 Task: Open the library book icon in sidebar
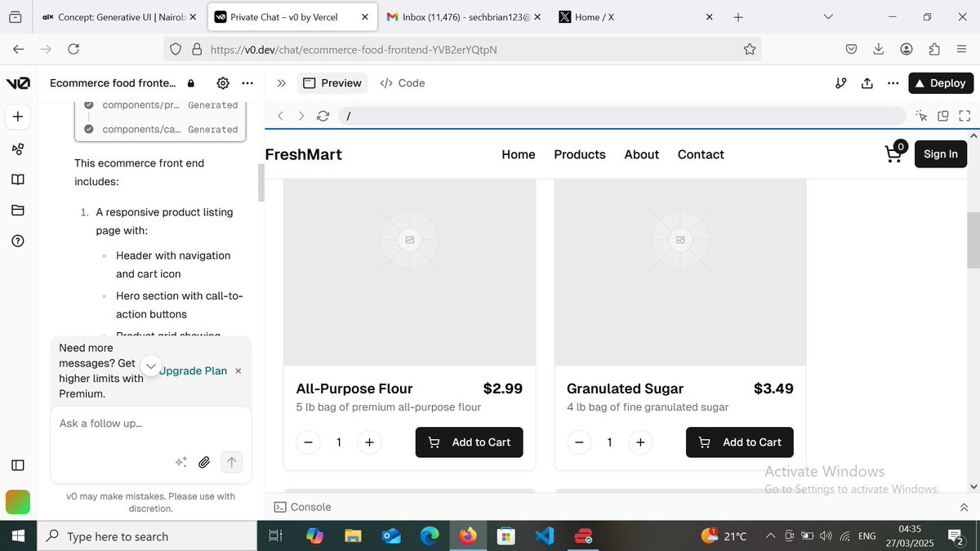coord(18,179)
